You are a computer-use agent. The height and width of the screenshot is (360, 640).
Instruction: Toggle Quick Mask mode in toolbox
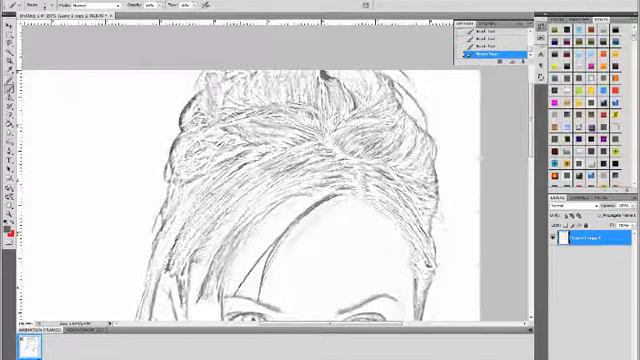click(x=9, y=242)
